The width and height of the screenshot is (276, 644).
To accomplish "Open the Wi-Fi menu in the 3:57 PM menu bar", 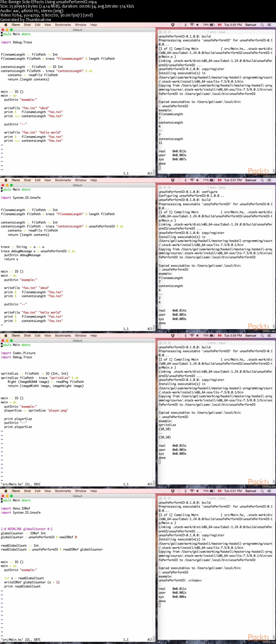I will (192, 180).
